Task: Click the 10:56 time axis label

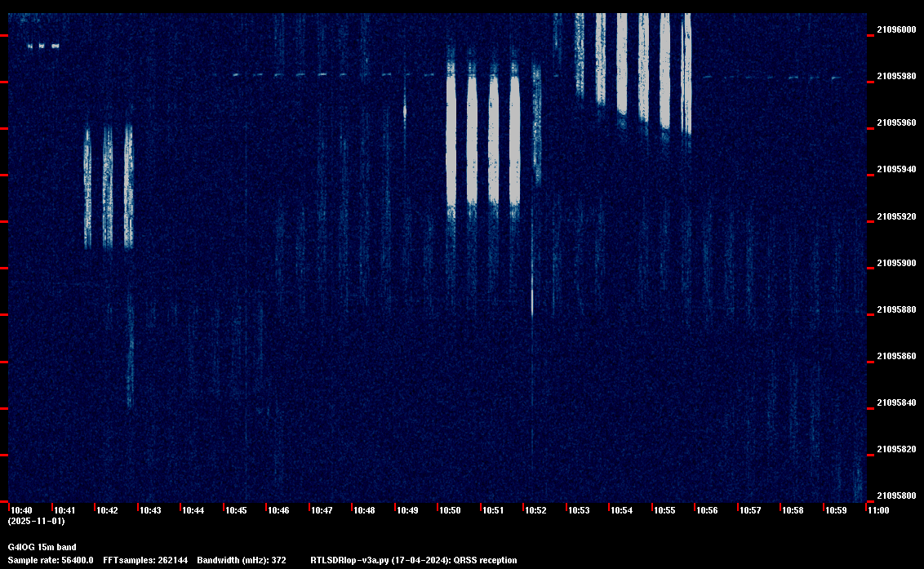Action: pos(707,510)
